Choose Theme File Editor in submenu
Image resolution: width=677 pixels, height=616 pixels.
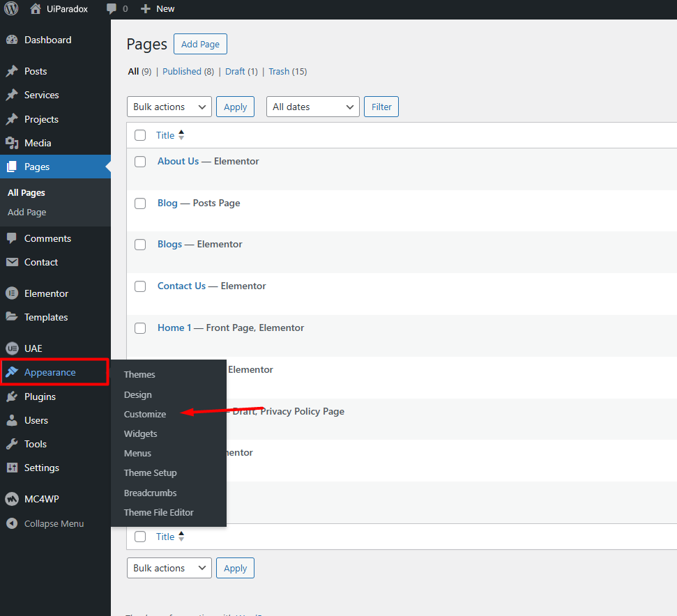159,512
